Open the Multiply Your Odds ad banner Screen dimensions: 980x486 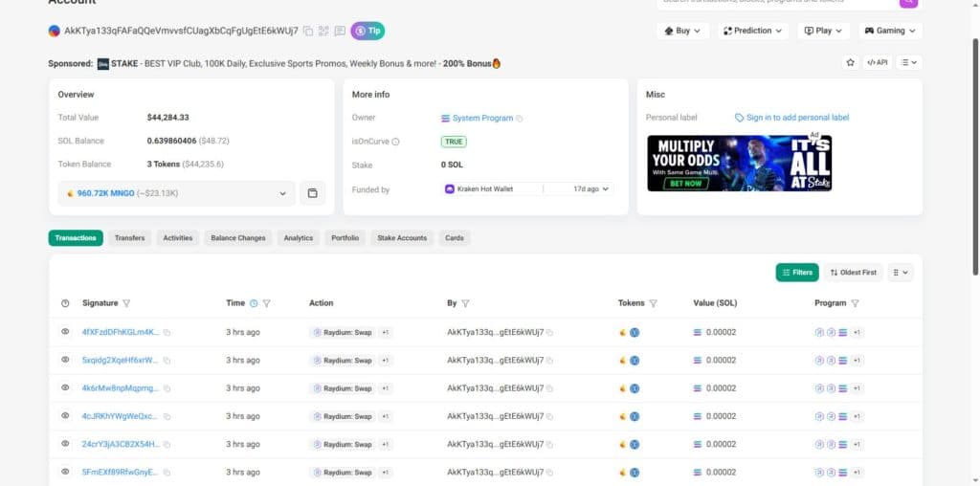click(740, 163)
